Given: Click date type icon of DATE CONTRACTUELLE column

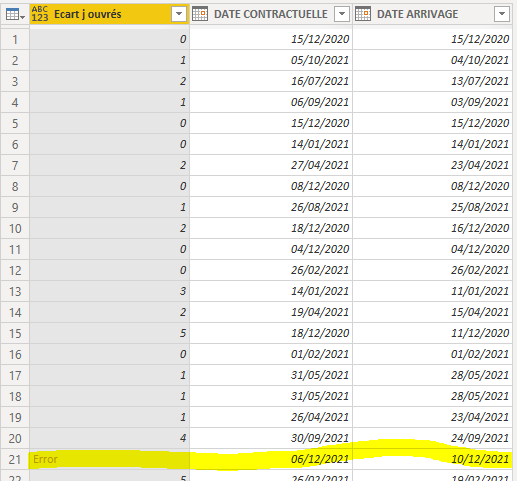Looking at the screenshot, I should 200,14.
